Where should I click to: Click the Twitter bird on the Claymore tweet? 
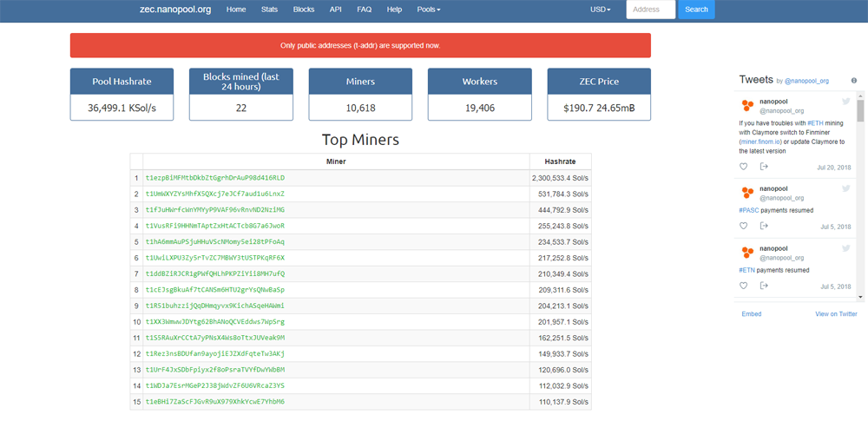point(845,102)
